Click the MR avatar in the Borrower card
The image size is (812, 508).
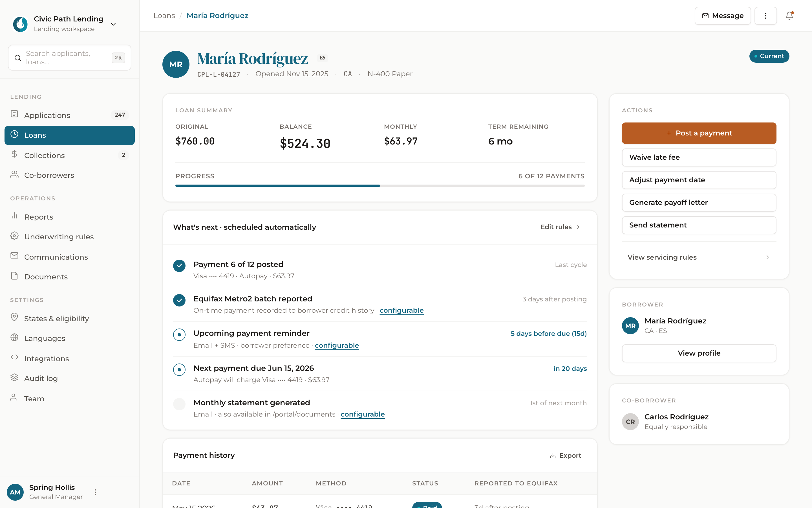630,326
